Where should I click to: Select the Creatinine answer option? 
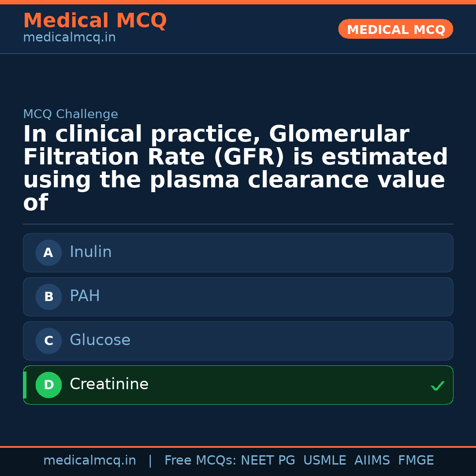238,385
